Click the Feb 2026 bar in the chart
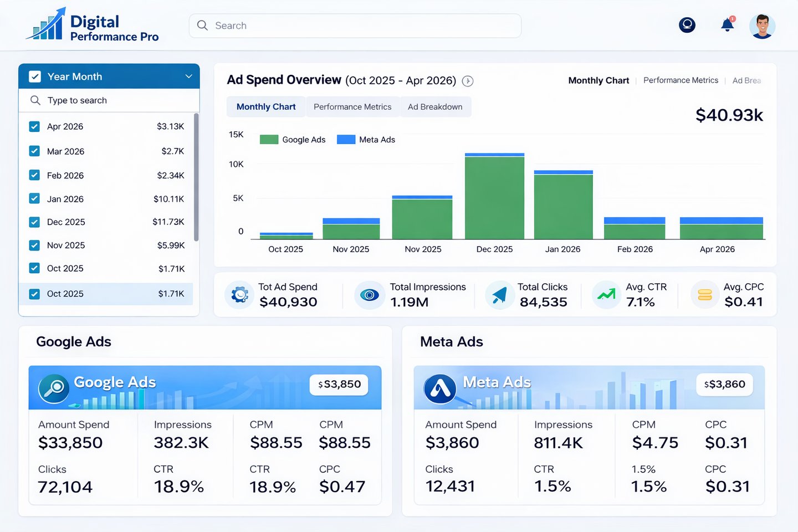Image resolution: width=798 pixels, height=532 pixels. 635,228
